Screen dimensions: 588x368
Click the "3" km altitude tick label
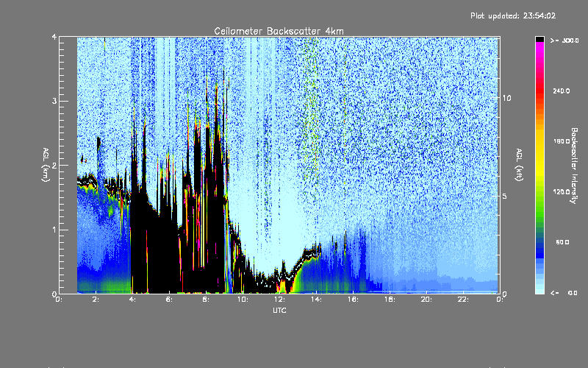click(x=54, y=102)
